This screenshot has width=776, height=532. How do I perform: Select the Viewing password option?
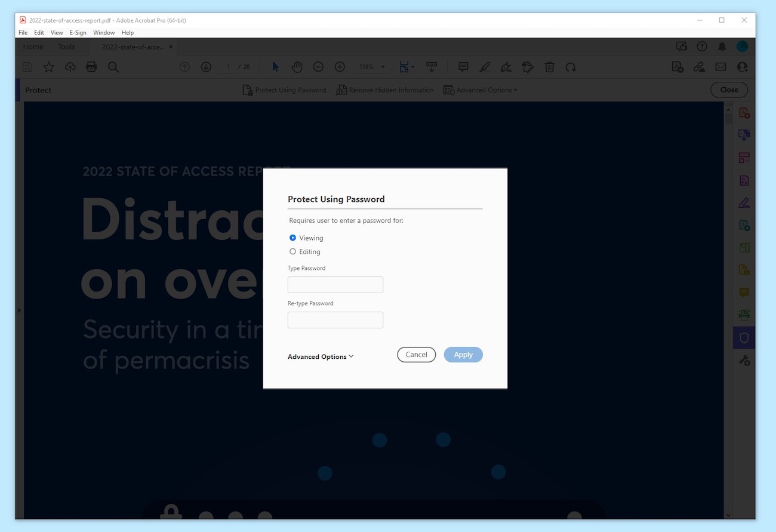tap(293, 238)
